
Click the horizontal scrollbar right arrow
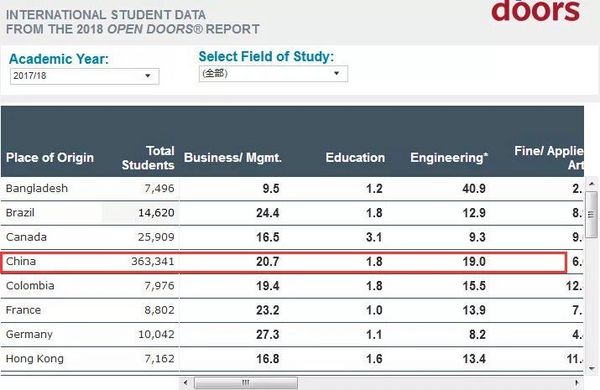click(577, 382)
